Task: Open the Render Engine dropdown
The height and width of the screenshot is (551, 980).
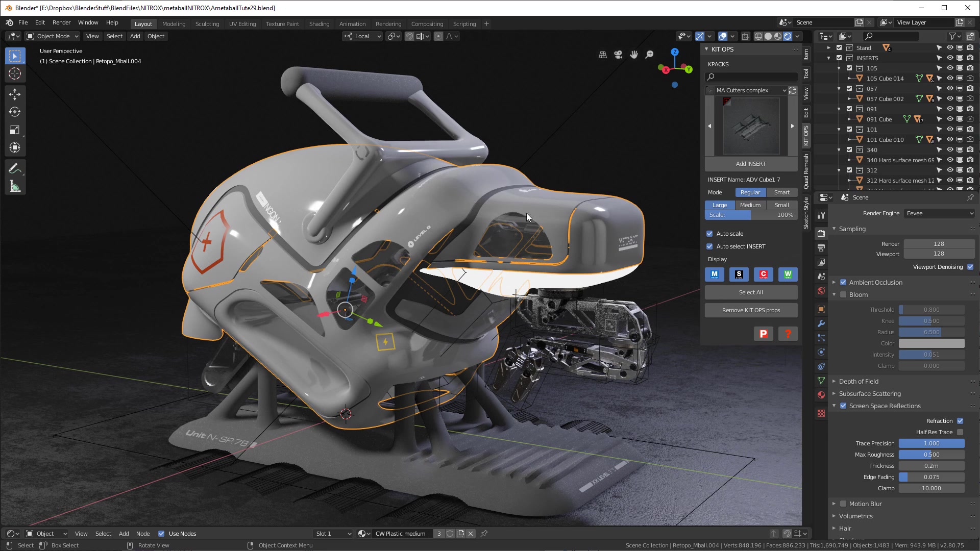Action: point(939,213)
